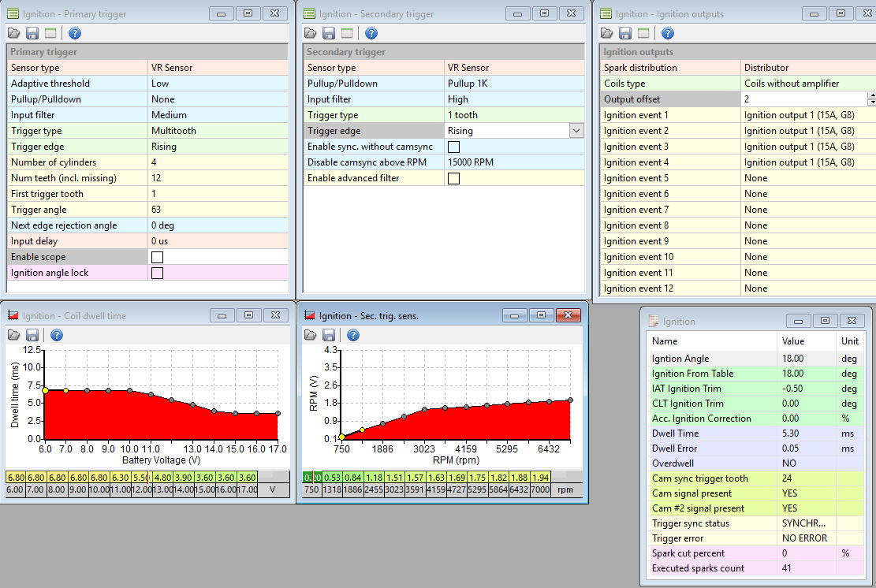Image resolution: width=876 pixels, height=588 pixels.
Task: Open file icon in Sec. trig. sens. window
Action: pyautogui.click(x=311, y=335)
